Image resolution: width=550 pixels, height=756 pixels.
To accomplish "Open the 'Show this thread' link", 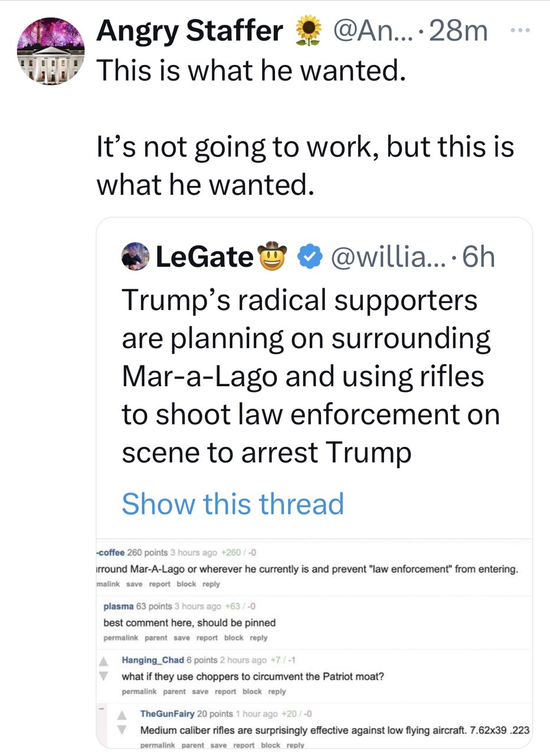I will [233, 504].
